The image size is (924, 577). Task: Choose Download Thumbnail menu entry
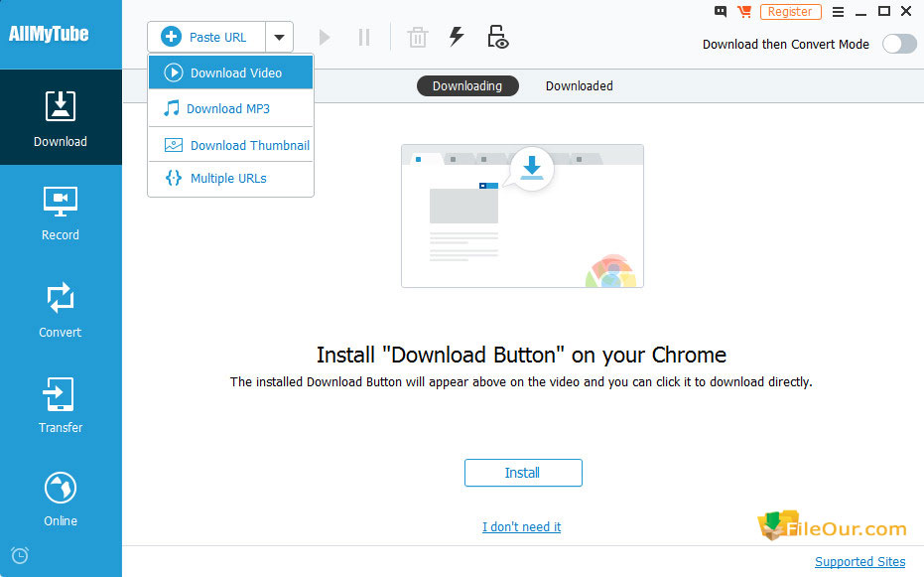230,145
